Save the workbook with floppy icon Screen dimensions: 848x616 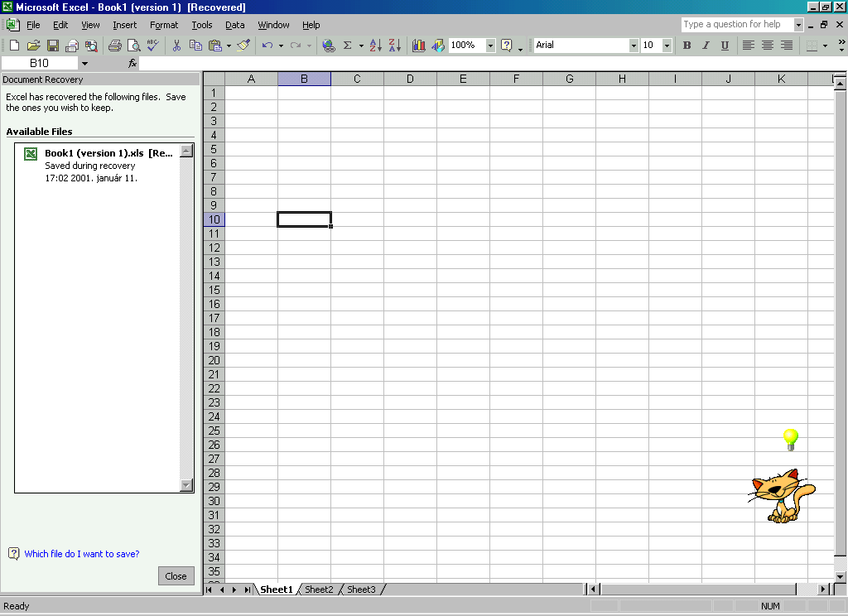click(x=52, y=46)
